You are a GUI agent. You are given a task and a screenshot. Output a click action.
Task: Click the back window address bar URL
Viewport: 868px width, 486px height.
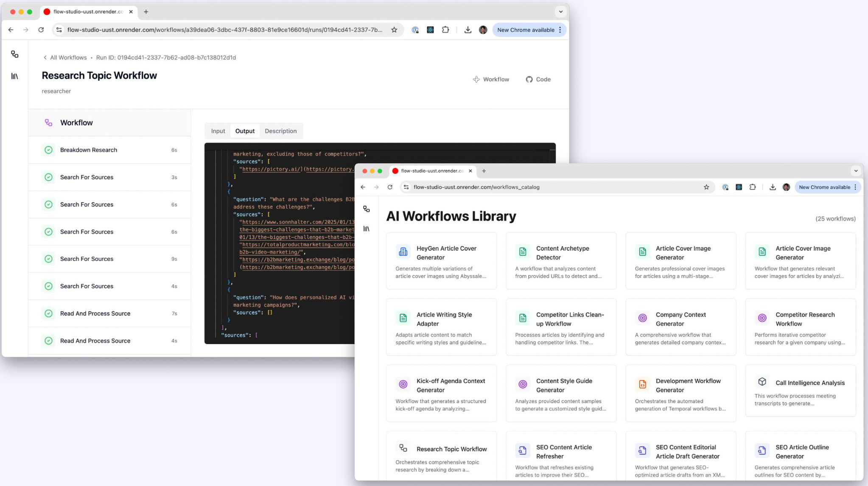[224, 30]
